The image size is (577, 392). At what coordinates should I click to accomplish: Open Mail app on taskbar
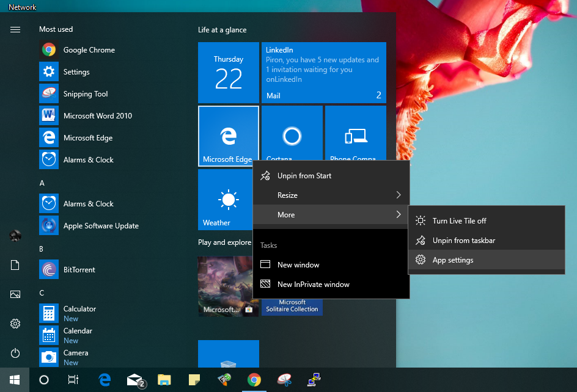(x=136, y=380)
